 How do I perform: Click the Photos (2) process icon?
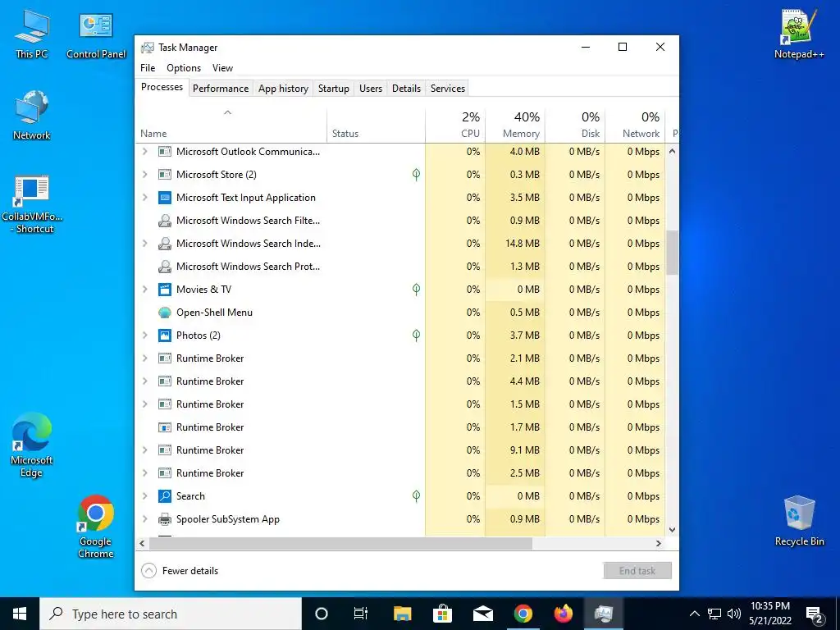tap(164, 336)
